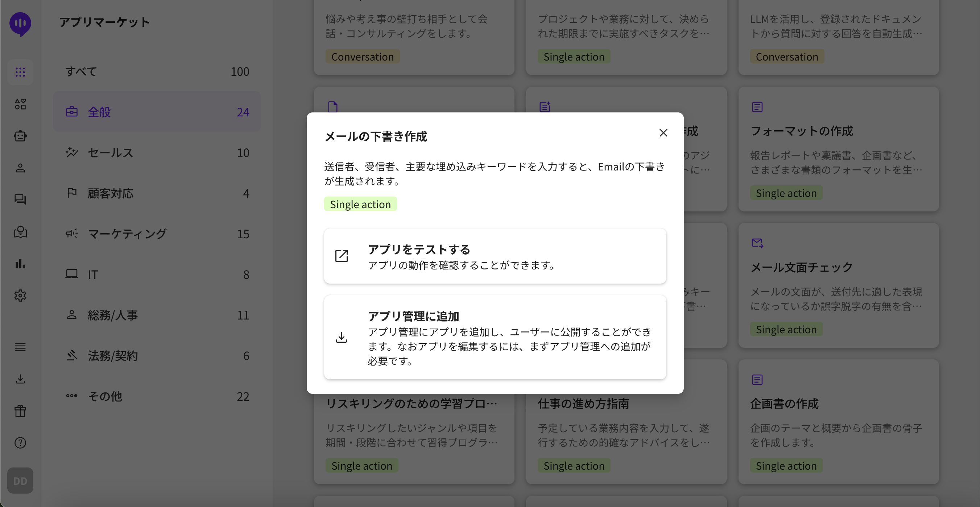Click the hamburger lines sidebar icon
The image size is (980, 507).
20,347
